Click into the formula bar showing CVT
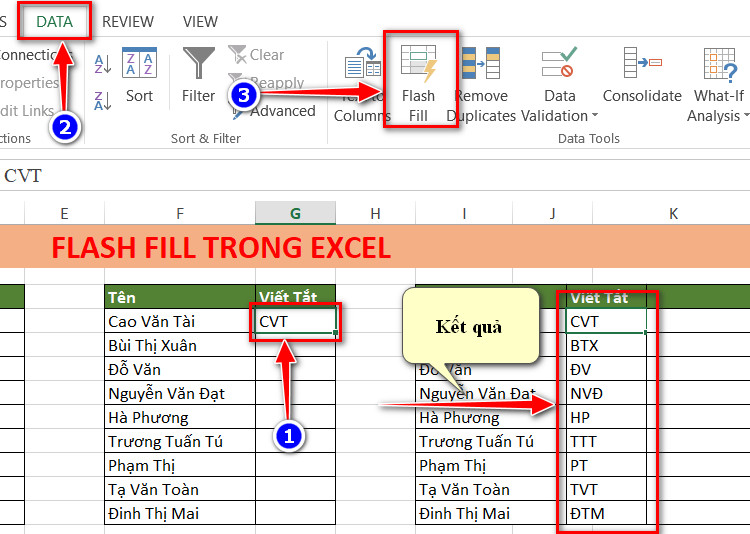Image resolution: width=750 pixels, height=534 pixels. coord(375,176)
